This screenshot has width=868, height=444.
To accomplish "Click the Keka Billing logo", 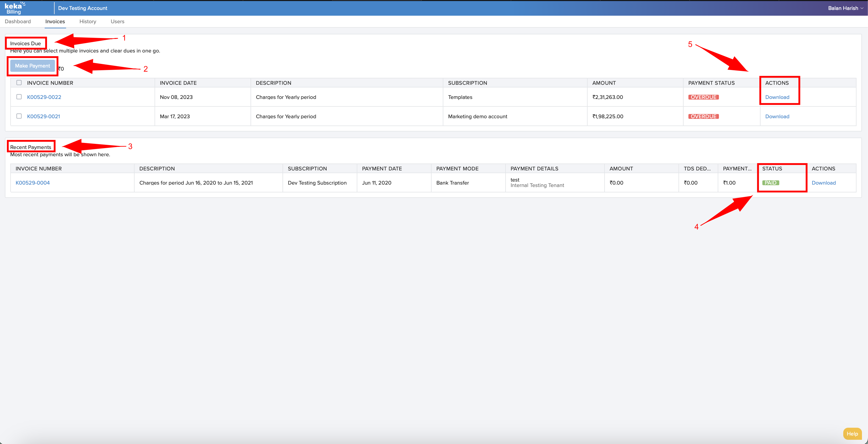I will click(15, 8).
